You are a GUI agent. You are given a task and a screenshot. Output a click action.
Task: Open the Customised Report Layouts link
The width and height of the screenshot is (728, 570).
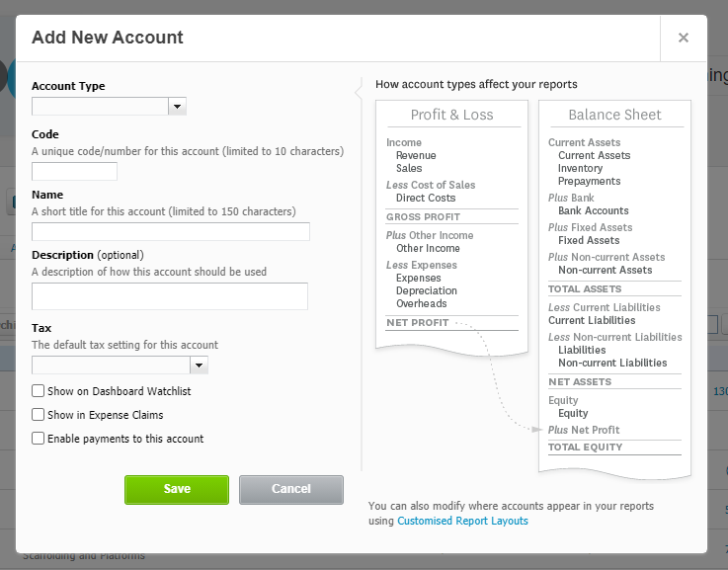pyautogui.click(x=462, y=521)
